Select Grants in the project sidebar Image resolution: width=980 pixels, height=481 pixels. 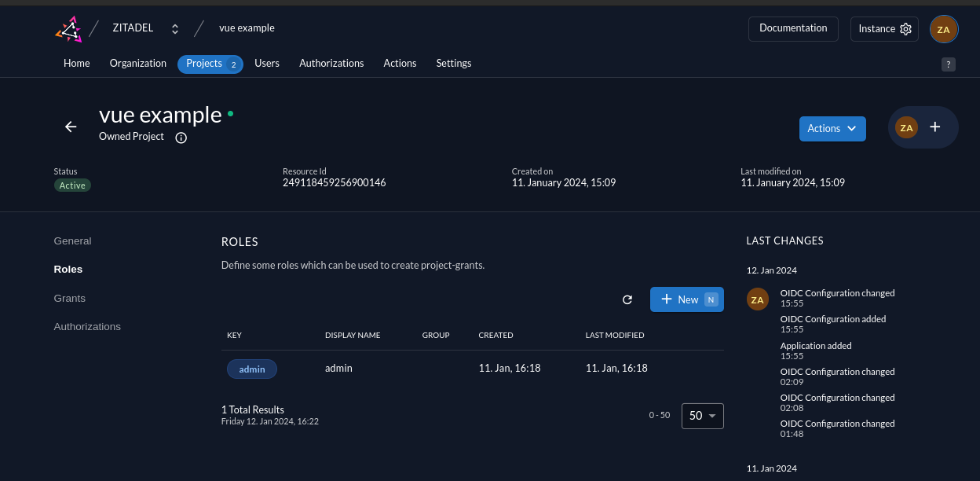(x=69, y=298)
